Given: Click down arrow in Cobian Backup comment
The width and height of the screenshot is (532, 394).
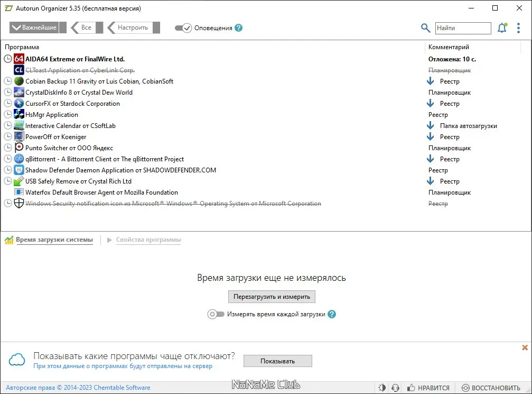Looking at the screenshot, I should 430,81.
